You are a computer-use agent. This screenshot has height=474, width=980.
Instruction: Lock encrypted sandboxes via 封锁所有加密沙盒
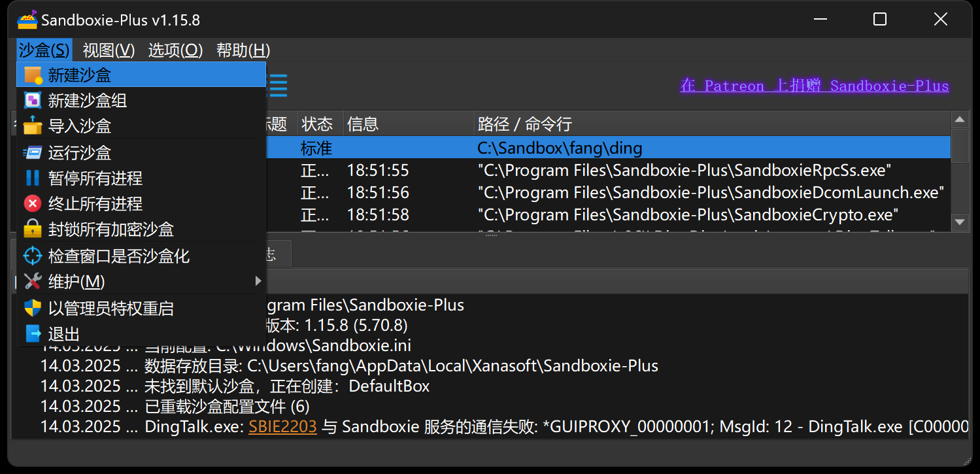pos(141,229)
